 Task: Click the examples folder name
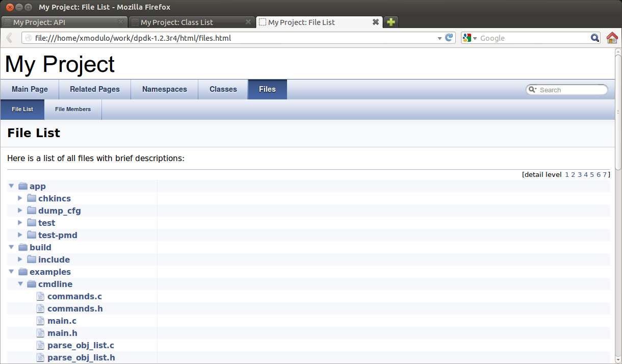click(x=50, y=272)
